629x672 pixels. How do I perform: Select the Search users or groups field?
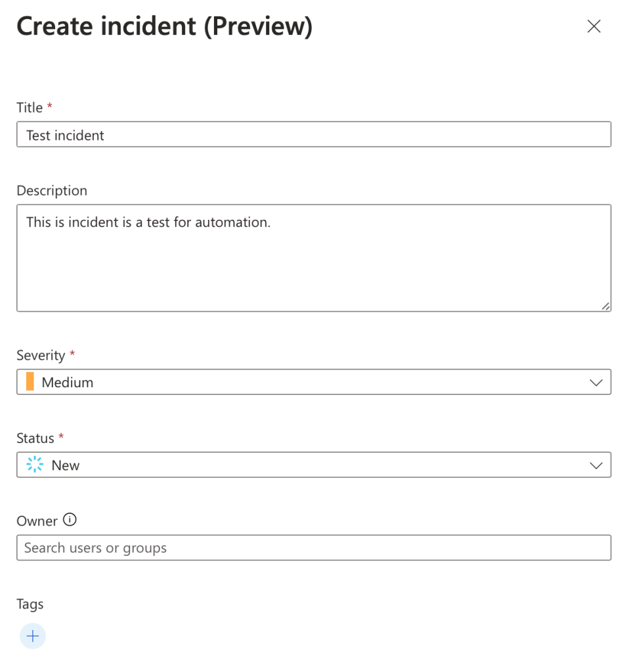click(313, 548)
